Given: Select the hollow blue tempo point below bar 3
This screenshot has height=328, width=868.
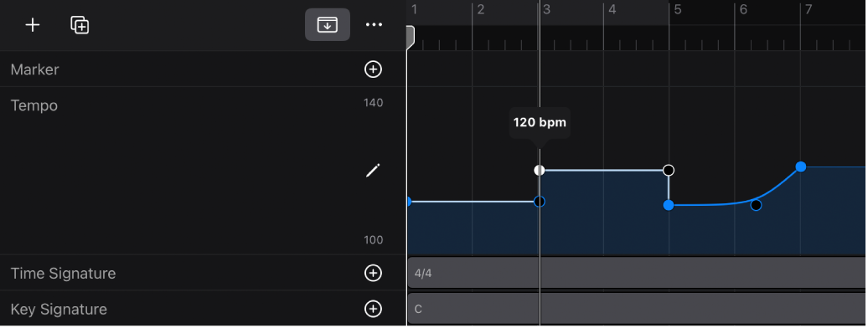Looking at the screenshot, I should pos(540,202).
